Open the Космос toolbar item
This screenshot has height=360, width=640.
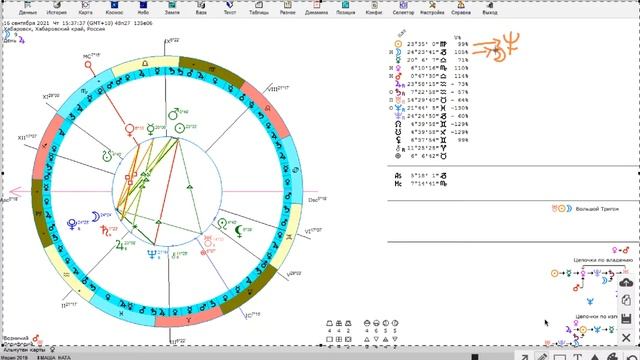click(x=114, y=8)
